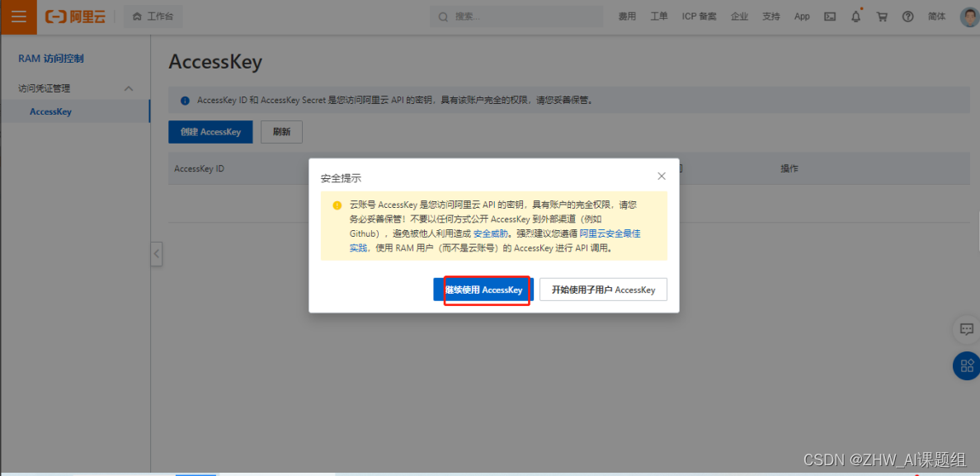Click the search magnifier icon
This screenshot has width=980, height=476.
443,16
